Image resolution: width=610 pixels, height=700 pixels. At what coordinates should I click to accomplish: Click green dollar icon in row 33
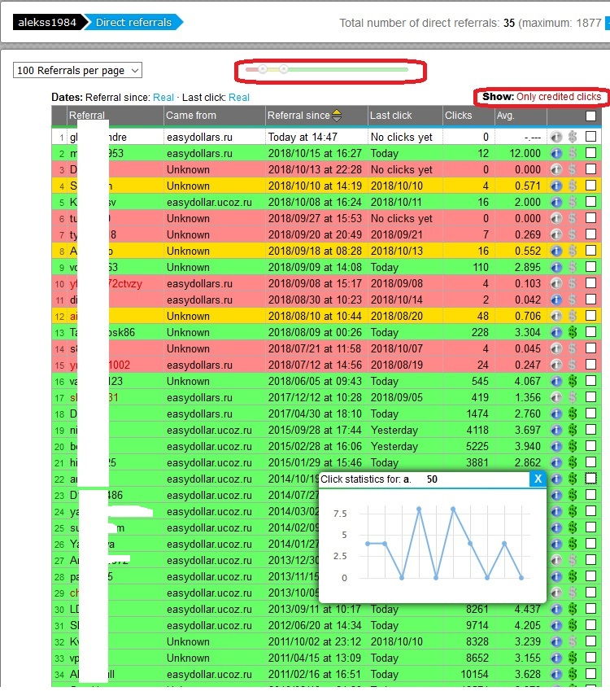[x=573, y=658]
